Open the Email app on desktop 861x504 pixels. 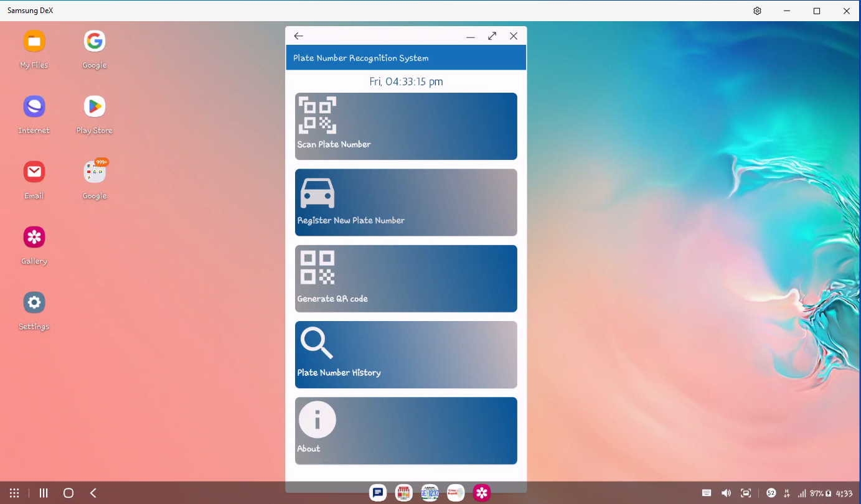point(34,172)
